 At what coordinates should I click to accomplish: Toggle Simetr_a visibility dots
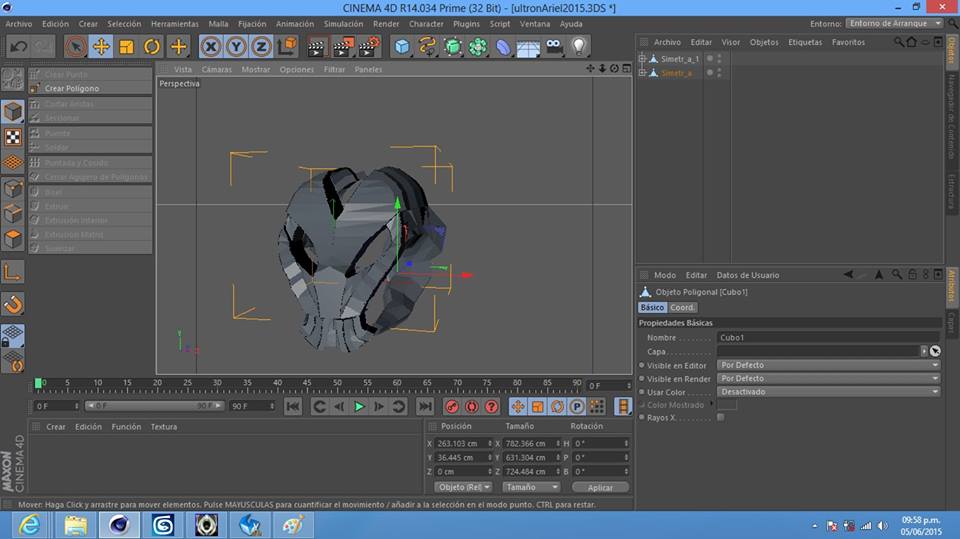[719, 73]
